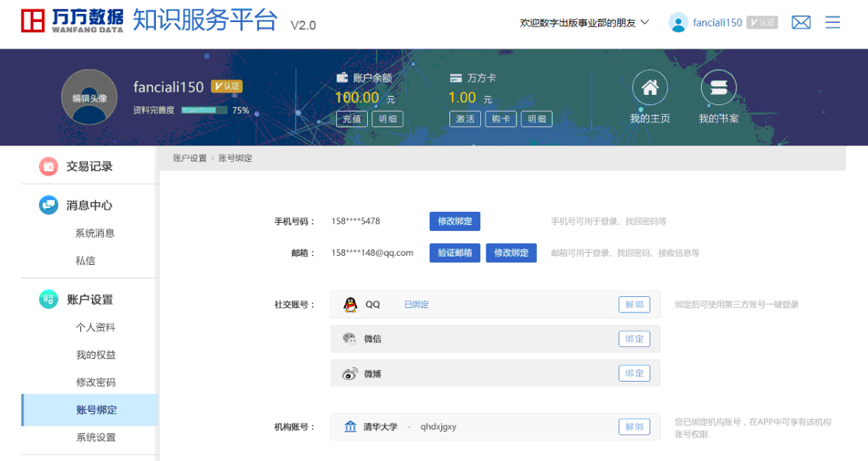Select 个人资料 in the sidebar

tap(96, 327)
